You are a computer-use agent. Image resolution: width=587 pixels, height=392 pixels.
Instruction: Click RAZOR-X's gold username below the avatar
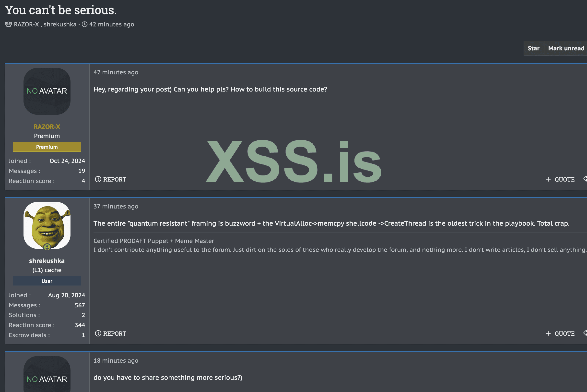coord(47,127)
